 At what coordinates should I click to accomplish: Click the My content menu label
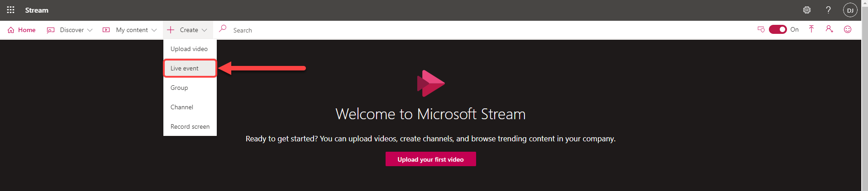pos(132,30)
